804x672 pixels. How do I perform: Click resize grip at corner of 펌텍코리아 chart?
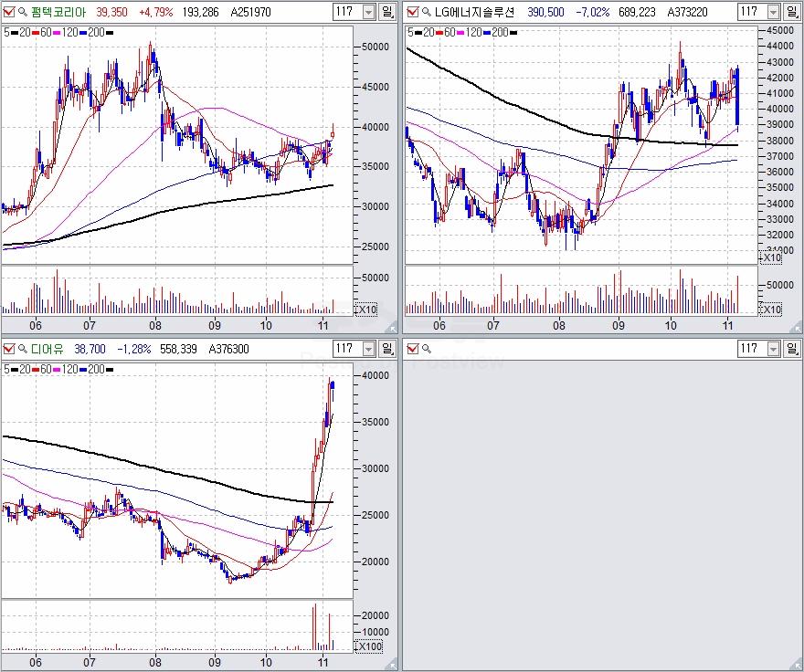tap(395, 328)
